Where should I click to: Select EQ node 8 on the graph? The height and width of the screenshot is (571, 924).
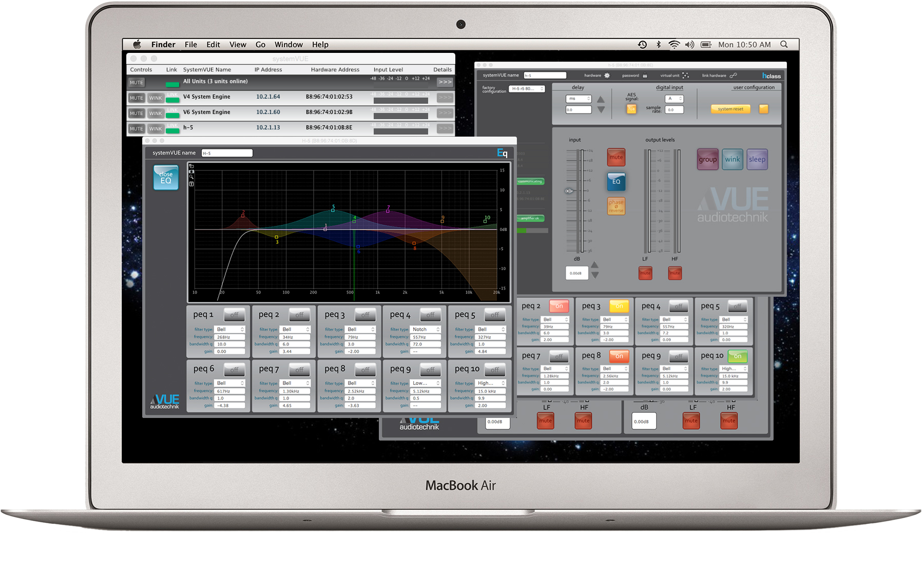(414, 244)
